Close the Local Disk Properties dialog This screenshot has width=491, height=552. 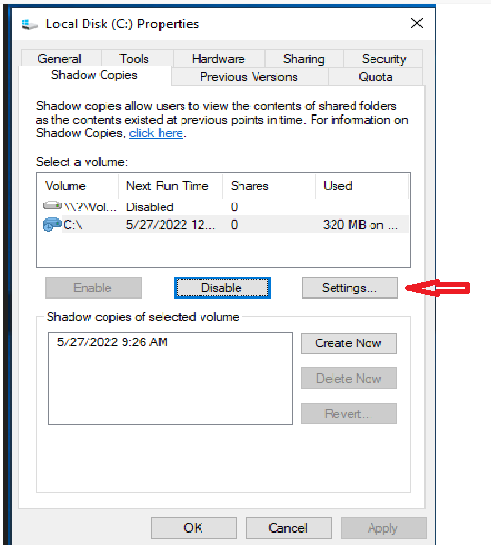coord(417,24)
